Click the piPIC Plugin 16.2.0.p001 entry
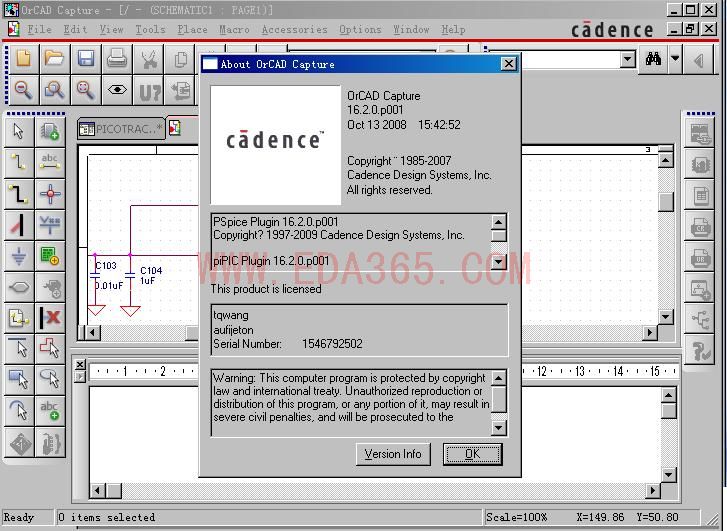 click(x=271, y=261)
